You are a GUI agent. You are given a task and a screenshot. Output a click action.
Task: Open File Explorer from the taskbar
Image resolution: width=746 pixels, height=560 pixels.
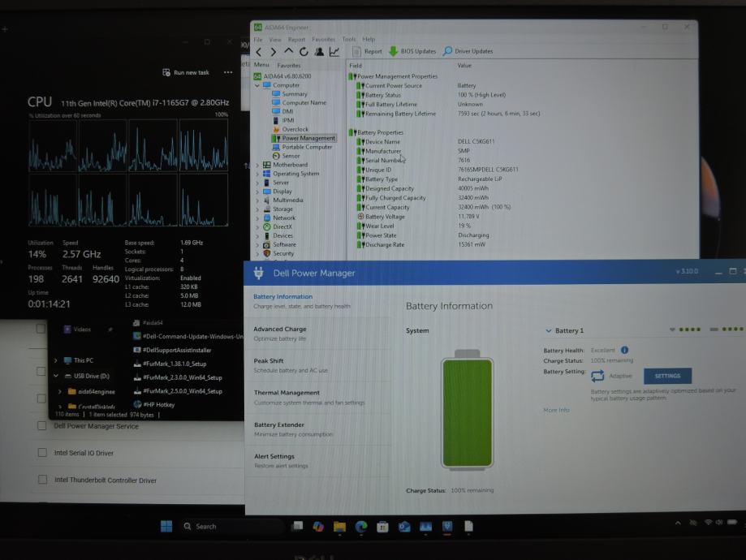coord(339,526)
